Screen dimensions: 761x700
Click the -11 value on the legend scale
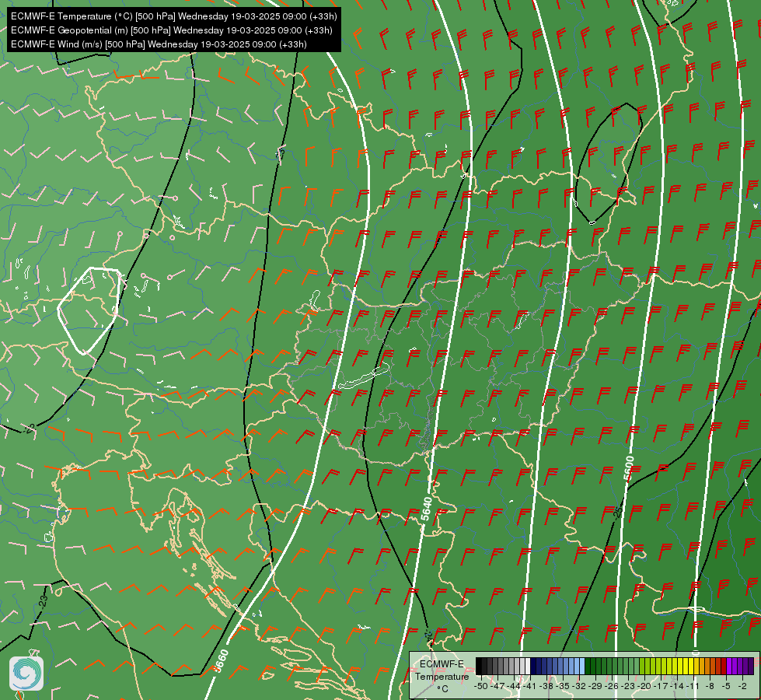693,686
